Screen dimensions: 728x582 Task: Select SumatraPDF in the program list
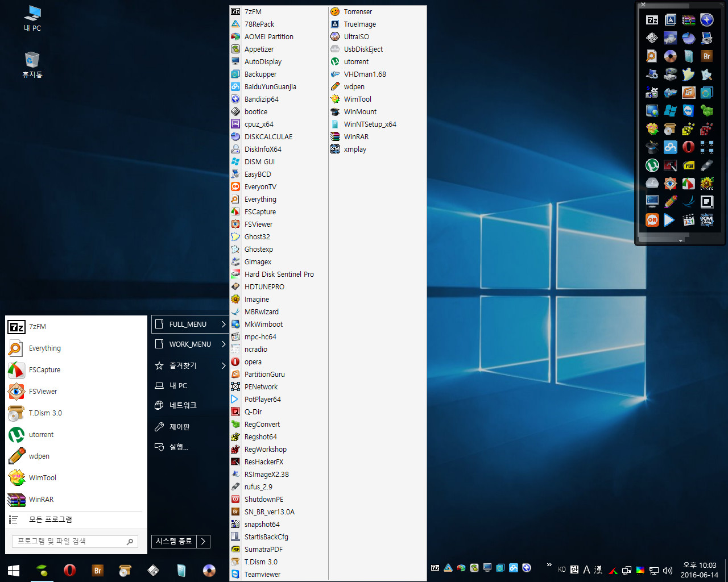[x=279, y=550]
